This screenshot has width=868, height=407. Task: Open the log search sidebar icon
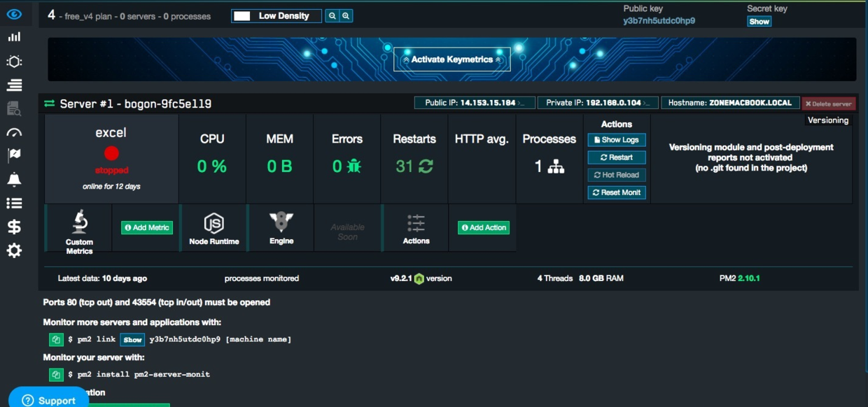point(14,108)
